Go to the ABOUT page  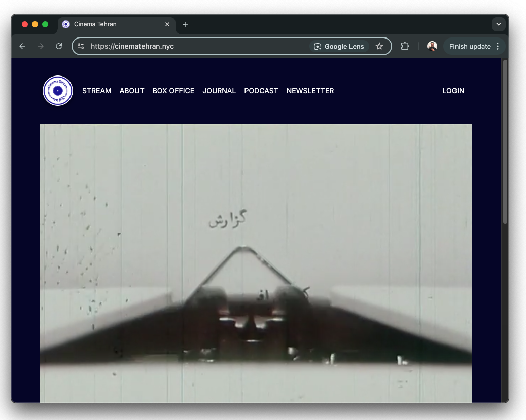(132, 91)
